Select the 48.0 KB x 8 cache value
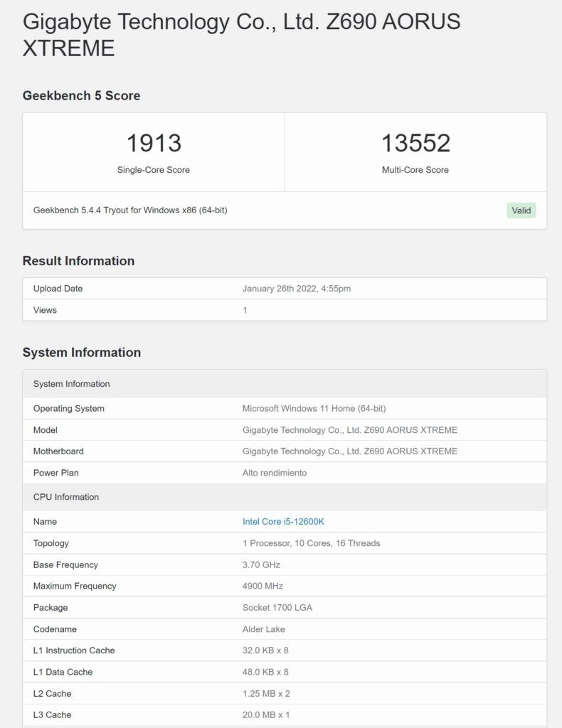 tap(265, 672)
